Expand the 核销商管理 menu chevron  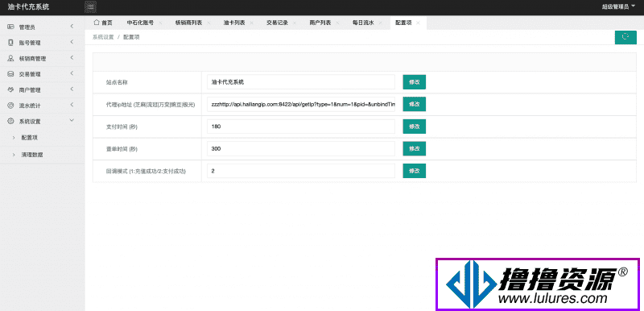pyautogui.click(x=72, y=58)
